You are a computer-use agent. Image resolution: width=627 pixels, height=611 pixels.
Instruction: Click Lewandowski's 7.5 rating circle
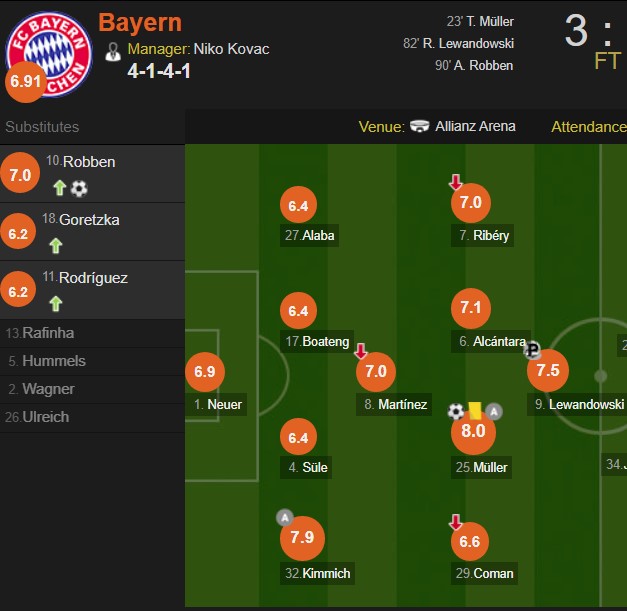coord(548,370)
